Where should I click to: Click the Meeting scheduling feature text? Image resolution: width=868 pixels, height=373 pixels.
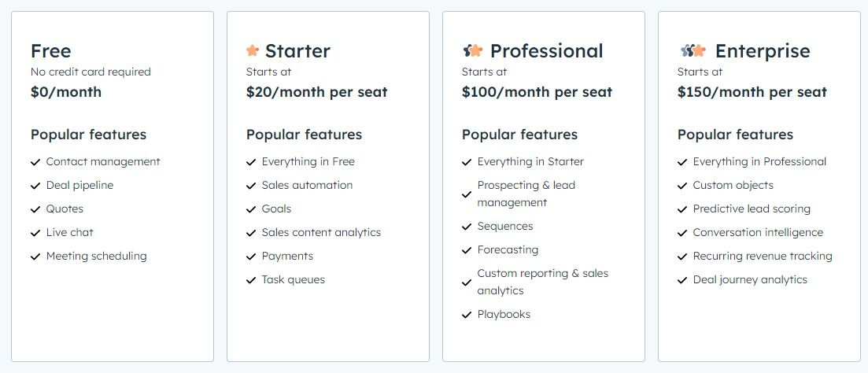[x=96, y=257]
